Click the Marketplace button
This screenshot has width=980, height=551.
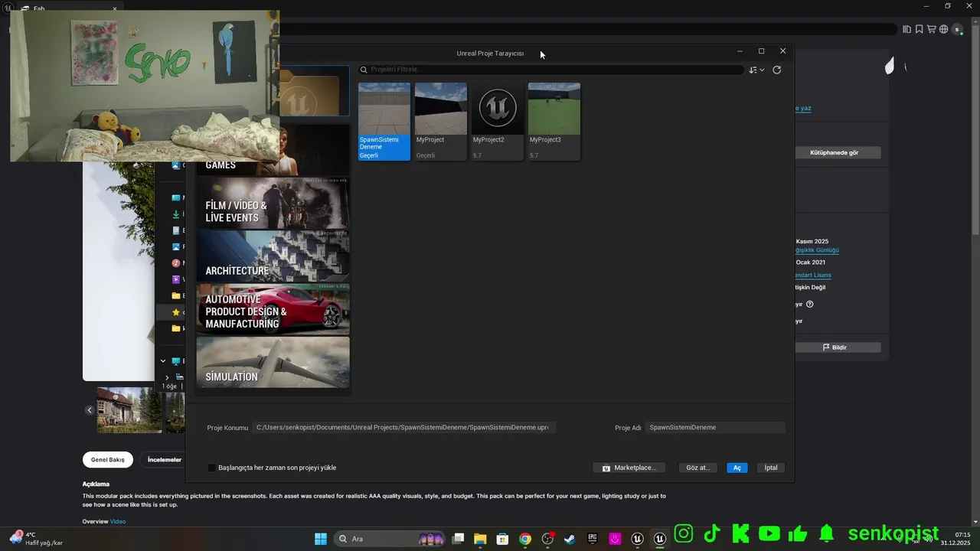629,468
